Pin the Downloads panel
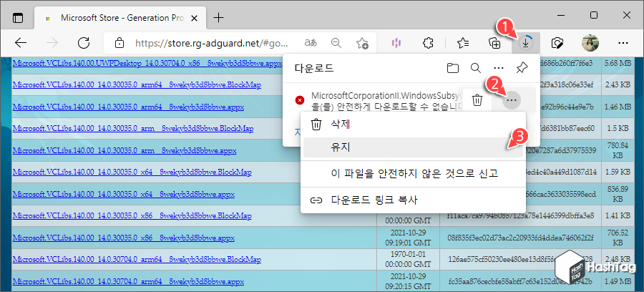The height and width of the screenshot is (292, 644). click(x=522, y=68)
